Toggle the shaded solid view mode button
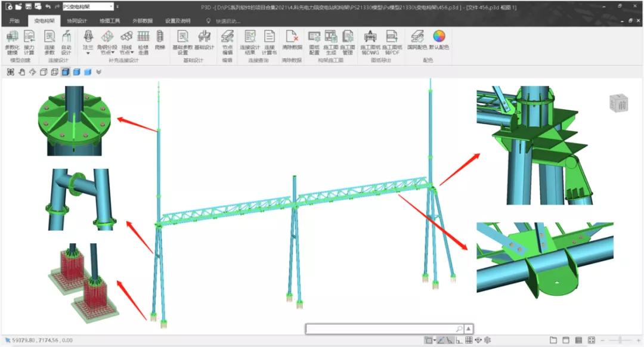 pyautogui.click(x=76, y=72)
